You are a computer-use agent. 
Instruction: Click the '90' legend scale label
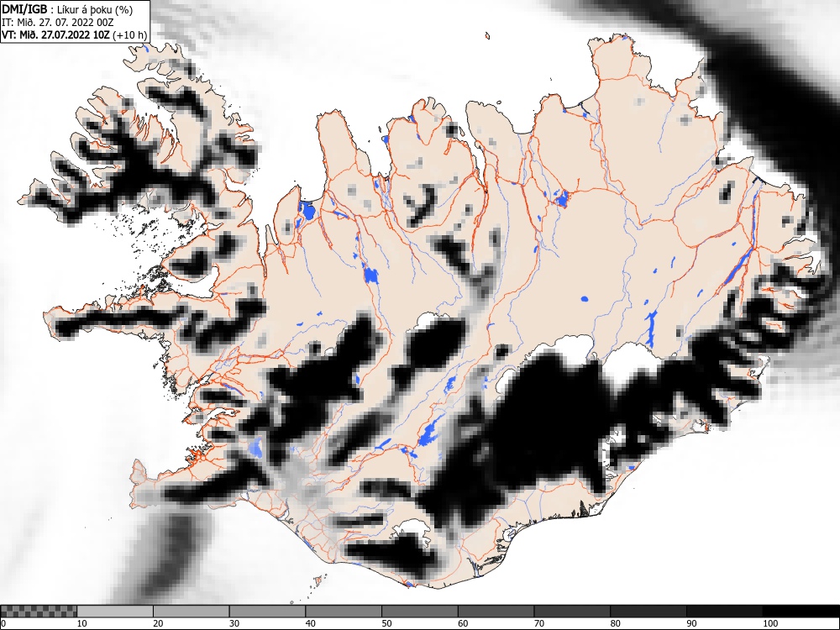click(691, 623)
